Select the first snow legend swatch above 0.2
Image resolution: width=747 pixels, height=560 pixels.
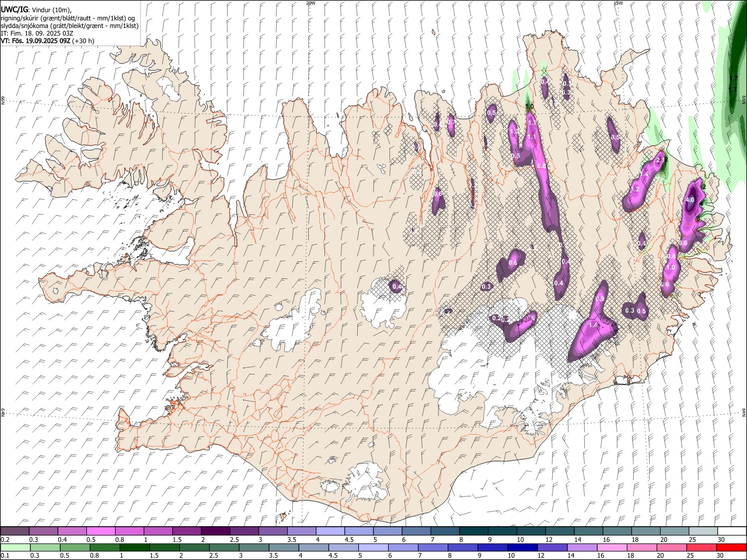pos(15,531)
